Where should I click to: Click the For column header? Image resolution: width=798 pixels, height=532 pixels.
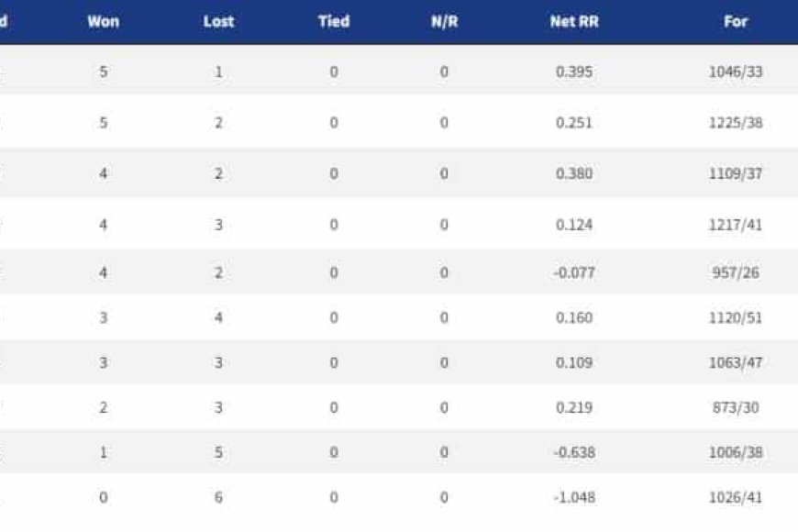[x=736, y=21]
